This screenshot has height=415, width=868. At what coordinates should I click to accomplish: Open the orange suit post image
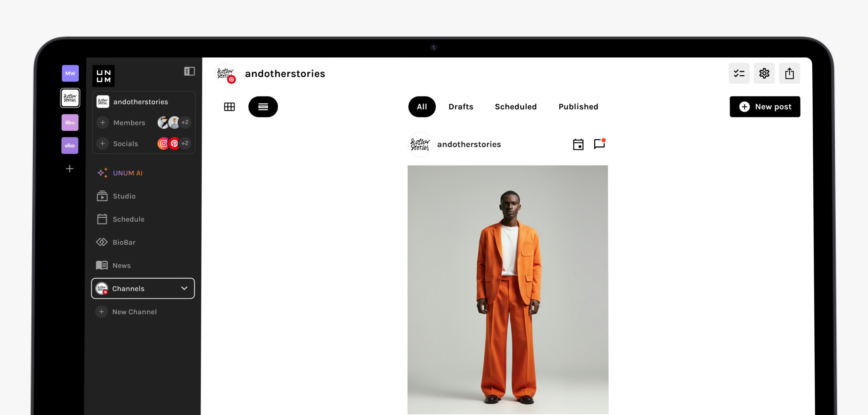coord(508,289)
